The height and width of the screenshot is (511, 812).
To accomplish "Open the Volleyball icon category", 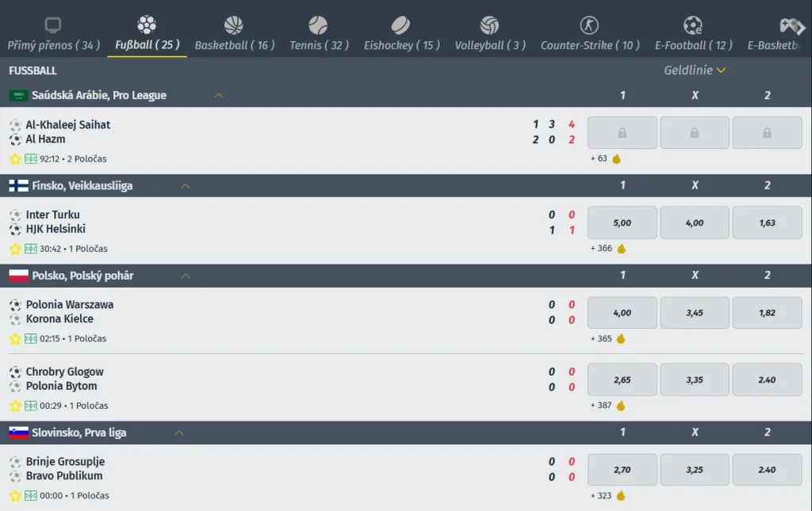I will pyautogui.click(x=489, y=25).
